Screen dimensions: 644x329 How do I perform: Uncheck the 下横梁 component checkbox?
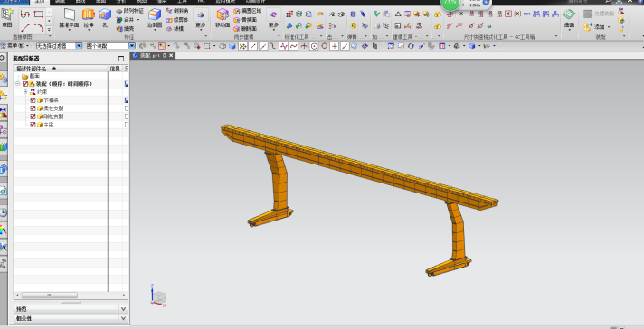click(x=33, y=100)
